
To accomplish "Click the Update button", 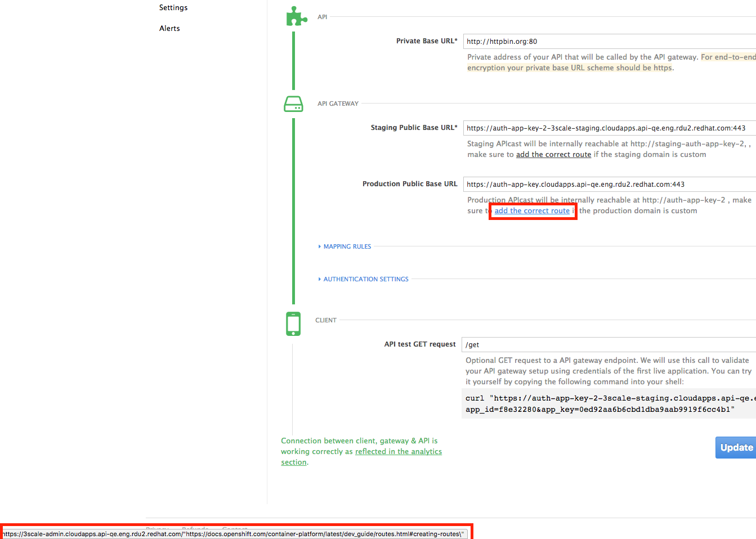I will pyautogui.click(x=736, y=447).
